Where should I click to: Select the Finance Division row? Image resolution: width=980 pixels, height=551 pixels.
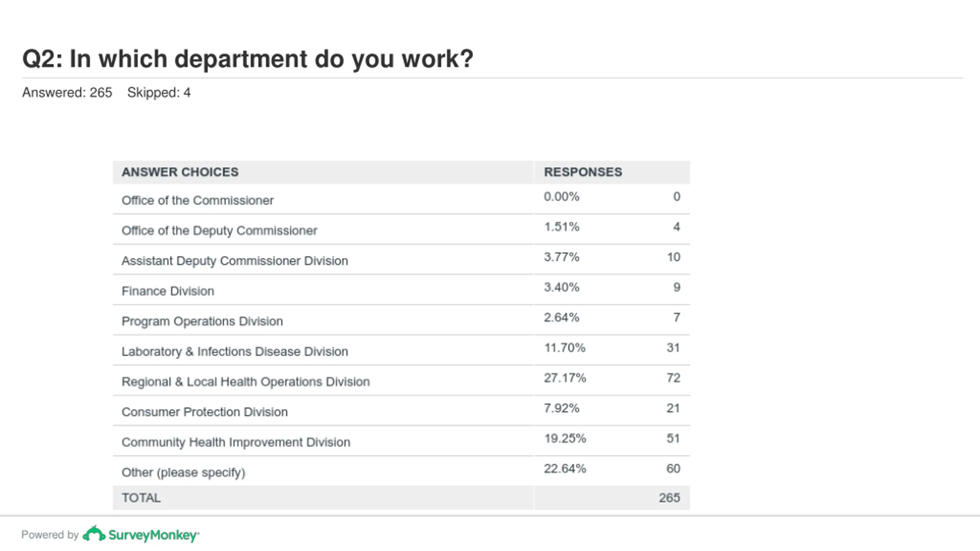click(401, 290)
